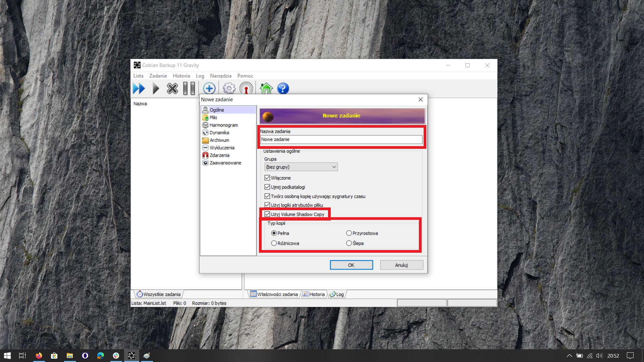Screen dimensions: 644x362
Task: Click the home house icon in toolbar
Action: pyautogui.click(x=266, y=89)
